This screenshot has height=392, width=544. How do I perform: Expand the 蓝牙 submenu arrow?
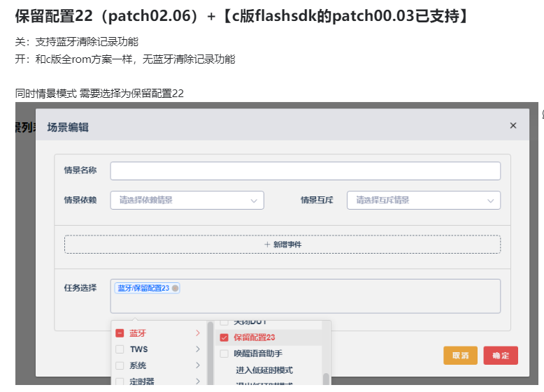tap(198, 333)
